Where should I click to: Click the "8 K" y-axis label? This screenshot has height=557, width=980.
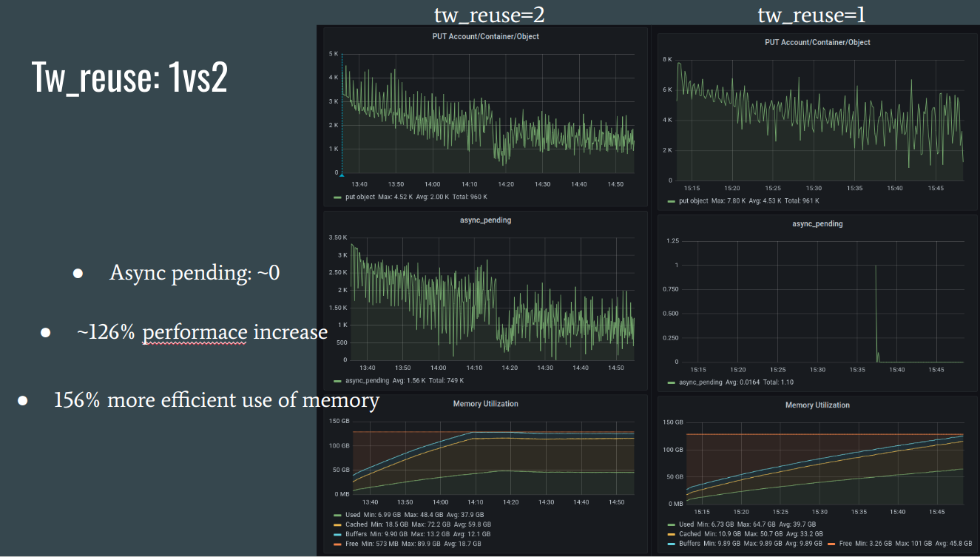(668, 59)
